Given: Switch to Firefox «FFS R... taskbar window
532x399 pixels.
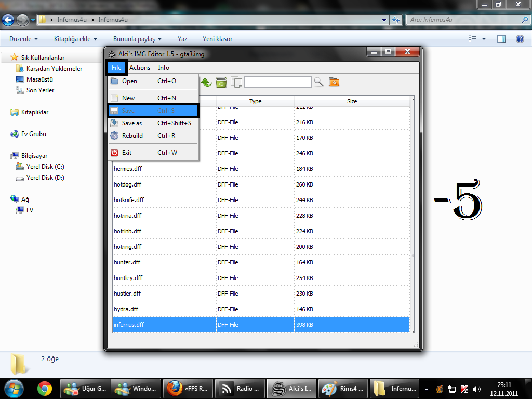Looking at the screenshot, I should pos(188,389).
